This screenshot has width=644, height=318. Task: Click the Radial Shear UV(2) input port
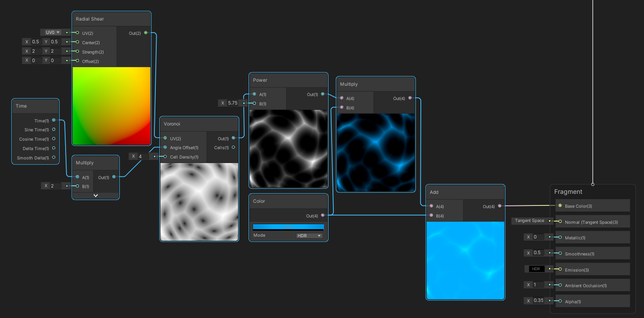(x=78, y=33)
